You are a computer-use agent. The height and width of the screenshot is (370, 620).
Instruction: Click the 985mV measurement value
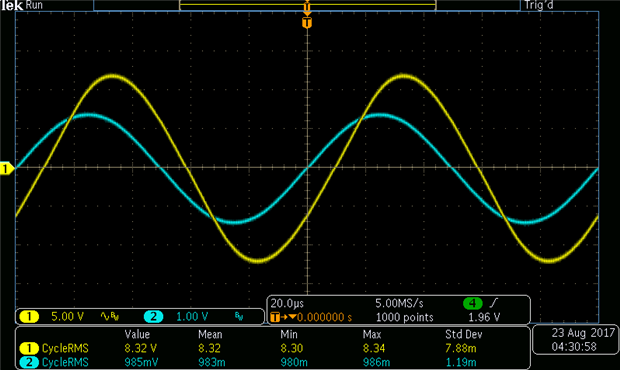[141, 362]
